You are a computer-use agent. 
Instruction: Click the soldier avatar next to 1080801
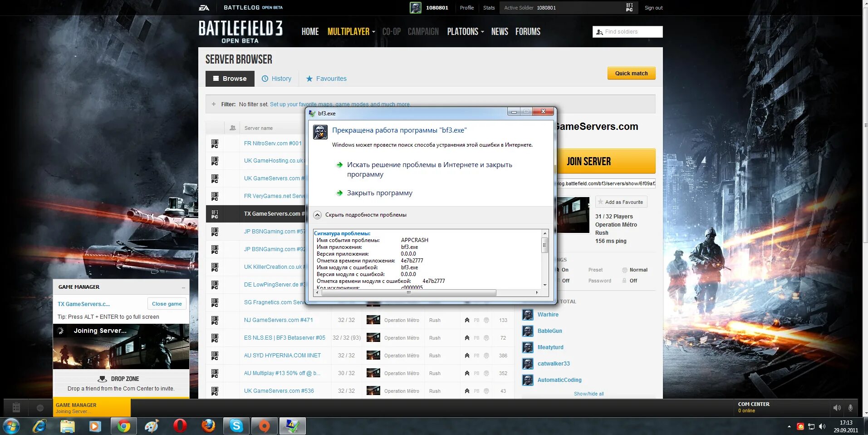(x=415, y=8)
